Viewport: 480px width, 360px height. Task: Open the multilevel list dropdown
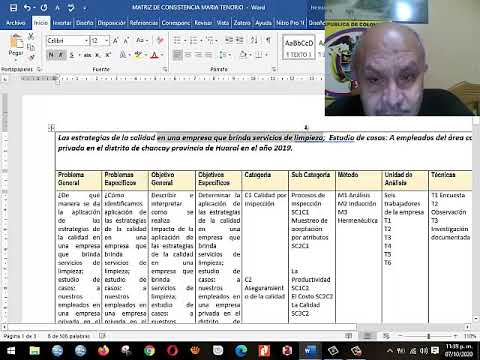coord(217,41)
